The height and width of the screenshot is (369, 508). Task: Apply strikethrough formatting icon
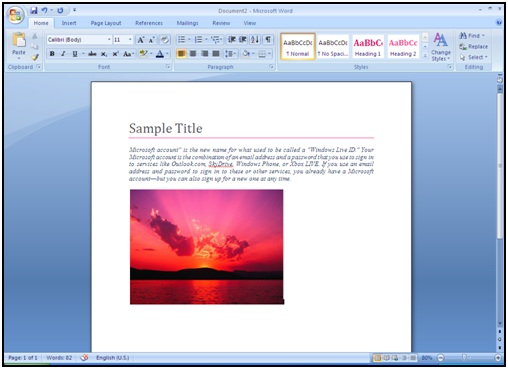point(92,54)
